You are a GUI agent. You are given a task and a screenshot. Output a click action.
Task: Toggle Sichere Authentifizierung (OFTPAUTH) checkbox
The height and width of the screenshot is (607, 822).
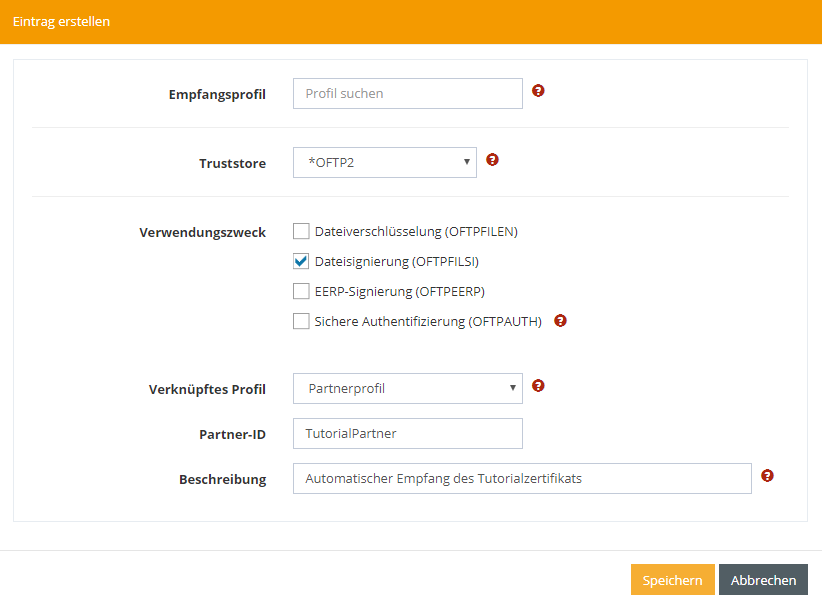tap(301, 322)
